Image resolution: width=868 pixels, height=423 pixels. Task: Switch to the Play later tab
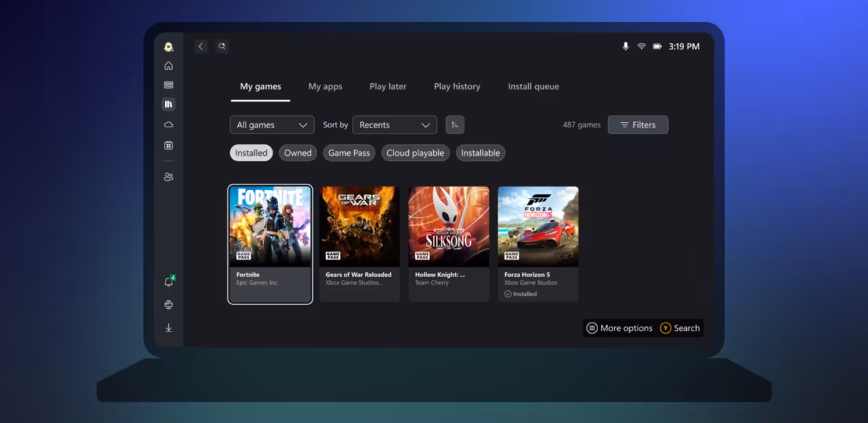[388, 87]
